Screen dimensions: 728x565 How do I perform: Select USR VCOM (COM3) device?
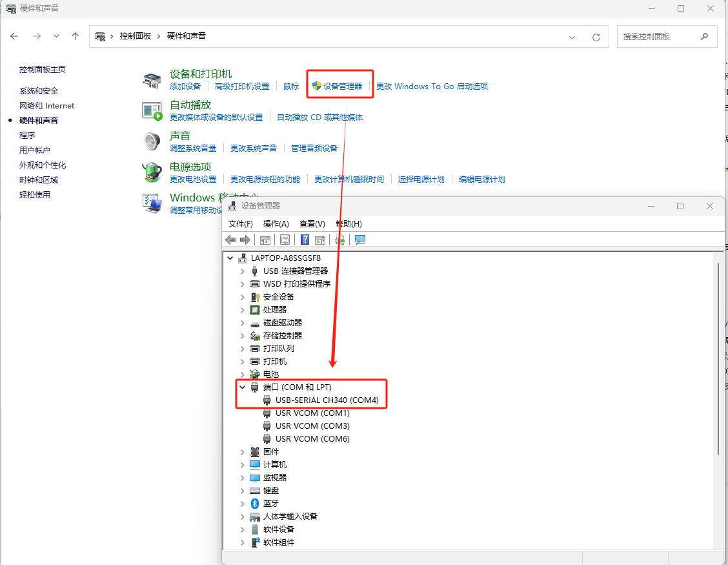point(312,426)
